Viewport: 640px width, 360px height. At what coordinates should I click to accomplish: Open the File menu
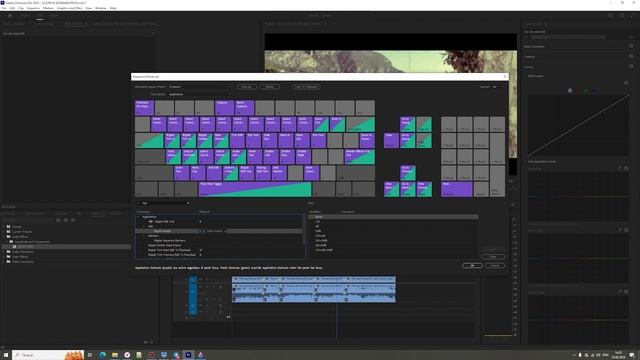click(x=4, y=8)
